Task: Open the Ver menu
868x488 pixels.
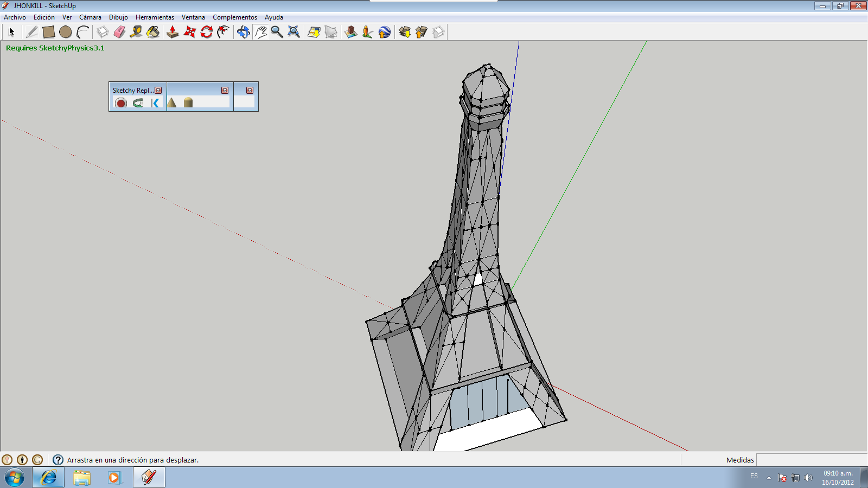Action: pos(67,17)
